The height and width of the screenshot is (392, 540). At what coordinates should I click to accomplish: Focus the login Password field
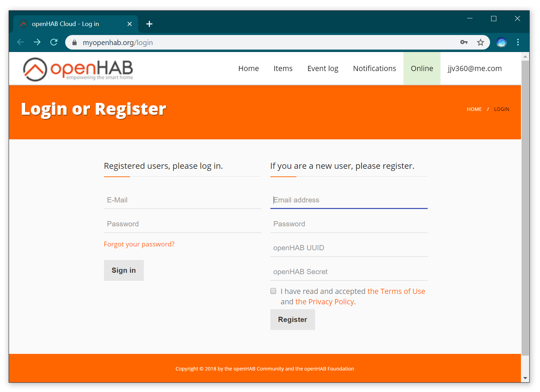(182, 224)
